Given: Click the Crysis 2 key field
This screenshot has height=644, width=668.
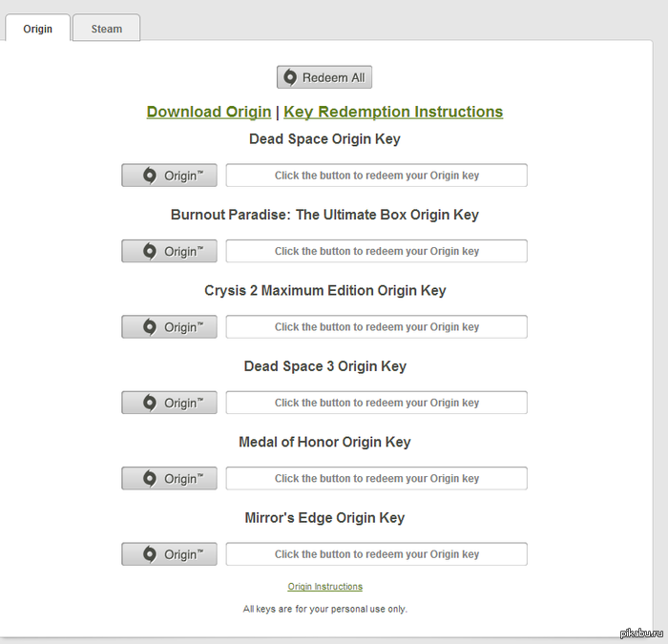Looking at the screenshot, I should pyautogui.click(x=377, y=326).
